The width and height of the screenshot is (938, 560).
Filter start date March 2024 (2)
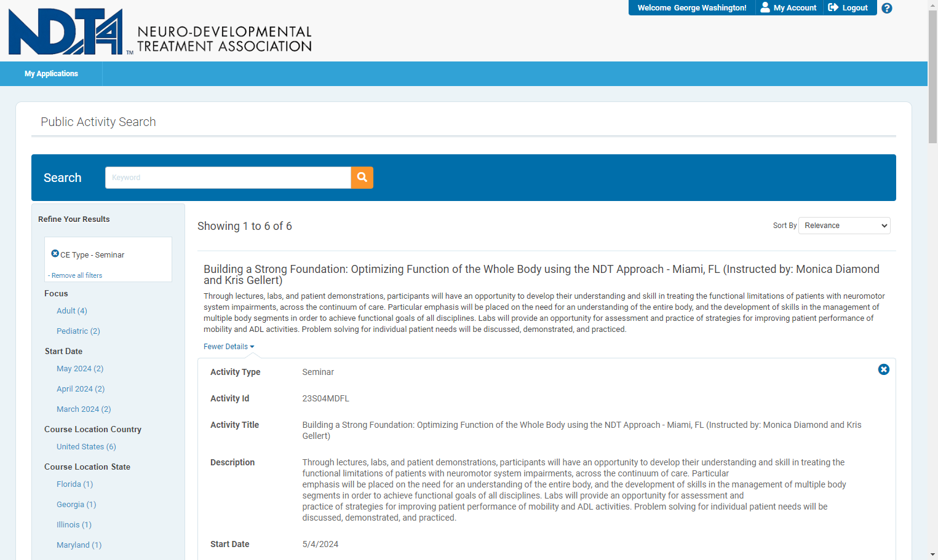pyautogui.click(x=84, y=409)
